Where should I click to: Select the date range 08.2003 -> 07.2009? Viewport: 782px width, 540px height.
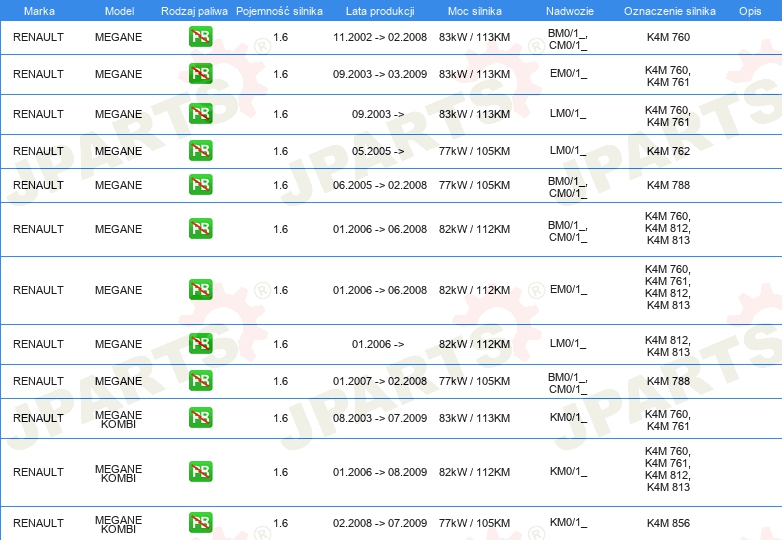click(380, 418)
